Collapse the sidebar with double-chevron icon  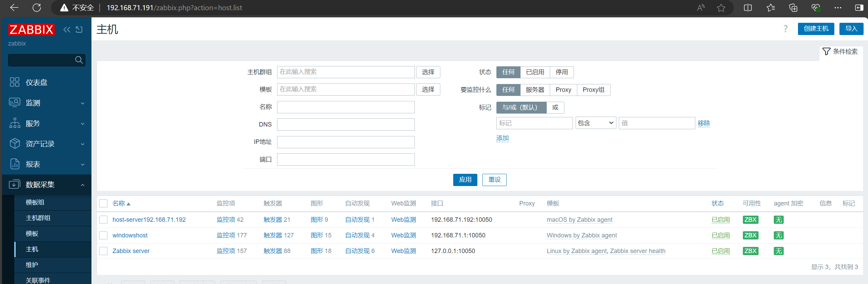(x=67, y=30)
